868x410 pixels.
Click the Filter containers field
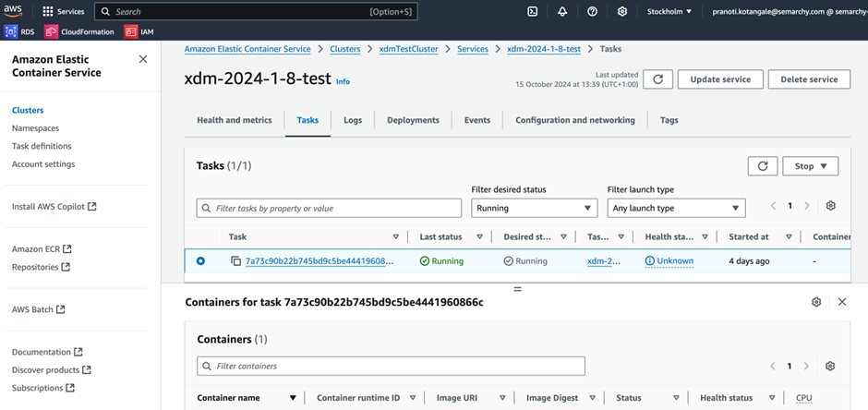click(x=391, y=367)
